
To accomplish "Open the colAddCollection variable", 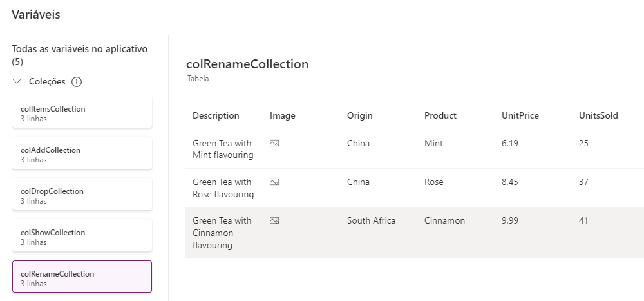I will point(82,153).
